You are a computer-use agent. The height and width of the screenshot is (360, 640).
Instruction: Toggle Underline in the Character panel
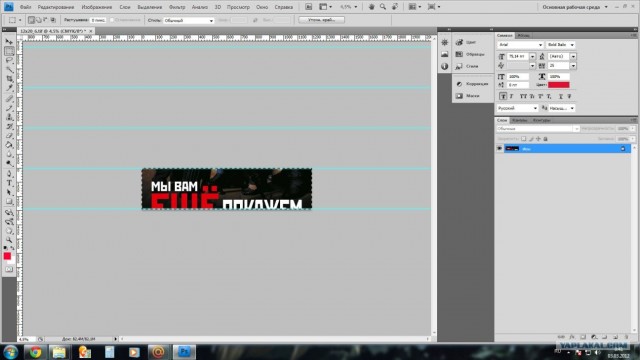(561, 96)
